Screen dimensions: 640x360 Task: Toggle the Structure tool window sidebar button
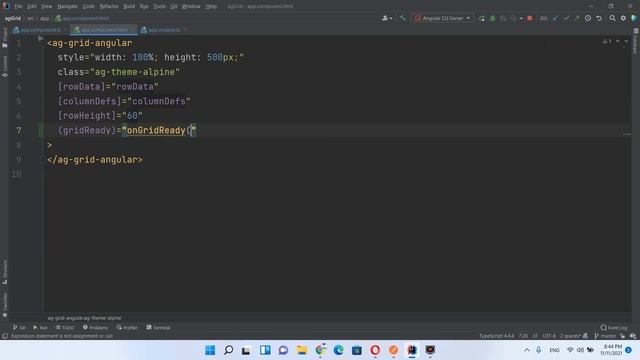pos(4,272)
